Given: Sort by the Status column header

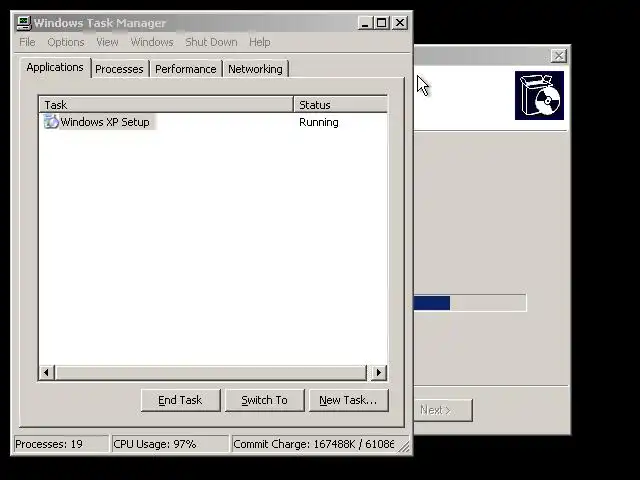Looking at the screenshot, I should tap(340, 104).
